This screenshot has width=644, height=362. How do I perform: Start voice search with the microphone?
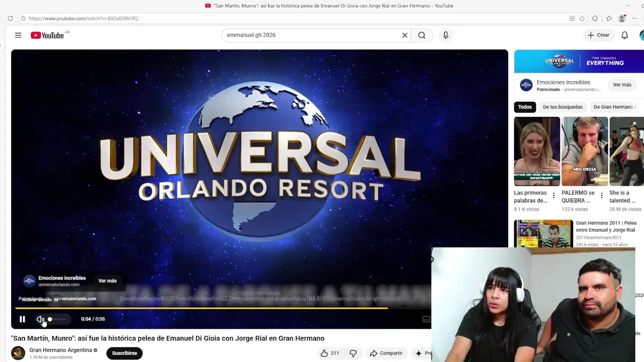tap(445, 35)
